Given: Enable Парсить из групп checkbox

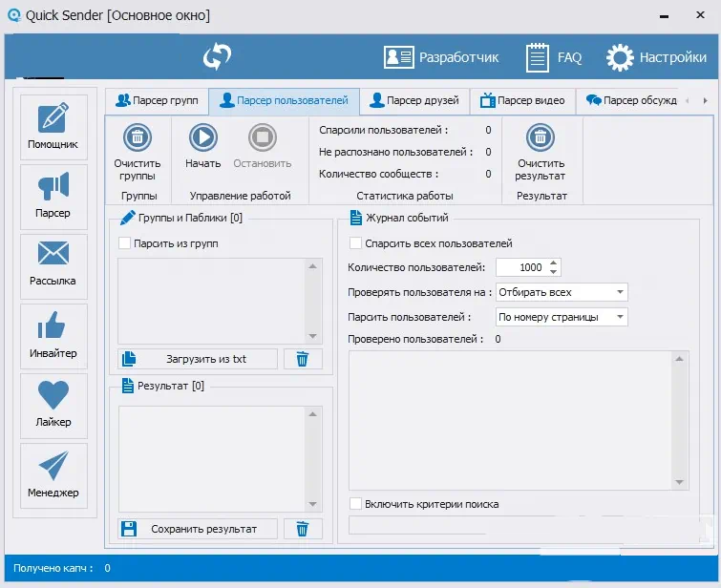Looking at the screenshot, I should click(x=124, y=243).
